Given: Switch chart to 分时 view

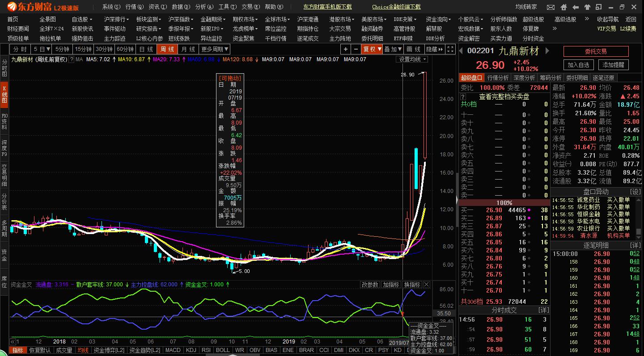Looking at the screenshot, I should (20, 49).
